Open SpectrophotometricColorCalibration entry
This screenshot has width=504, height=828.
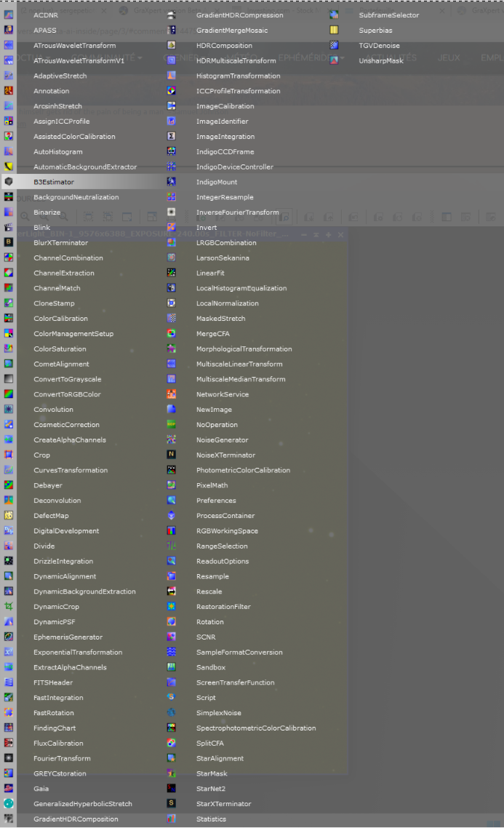[256, 728]
